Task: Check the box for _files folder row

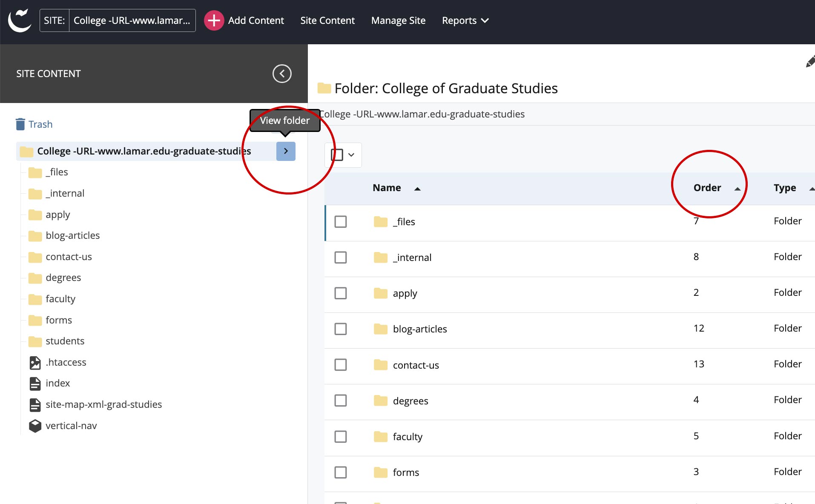Action: pyautogui.click(x=341, y=222)
